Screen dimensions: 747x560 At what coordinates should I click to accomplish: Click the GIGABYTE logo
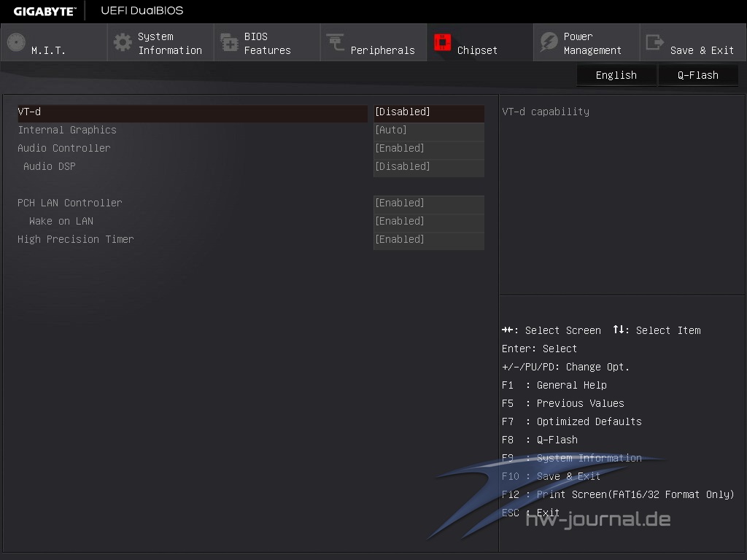coord(44,11)
